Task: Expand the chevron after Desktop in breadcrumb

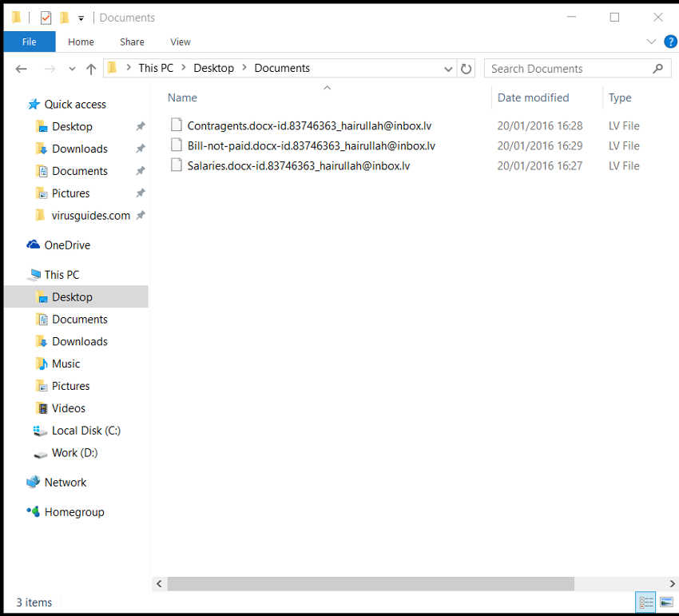Action: (x=244, y=68)
